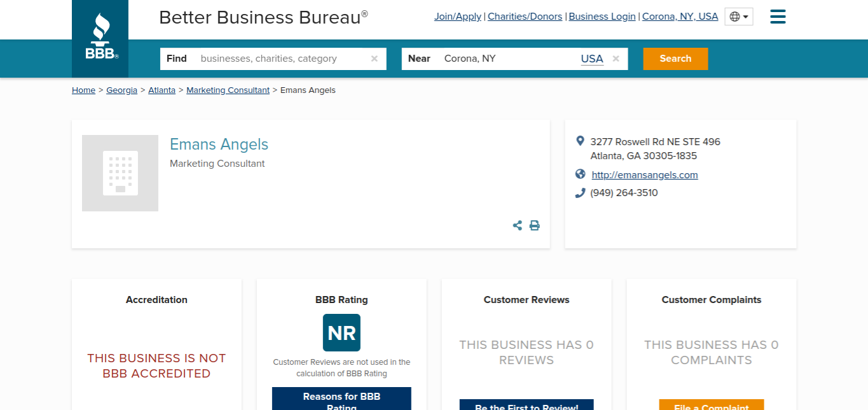
Task: Visit the emansangels.com website link
Action: 645,175
